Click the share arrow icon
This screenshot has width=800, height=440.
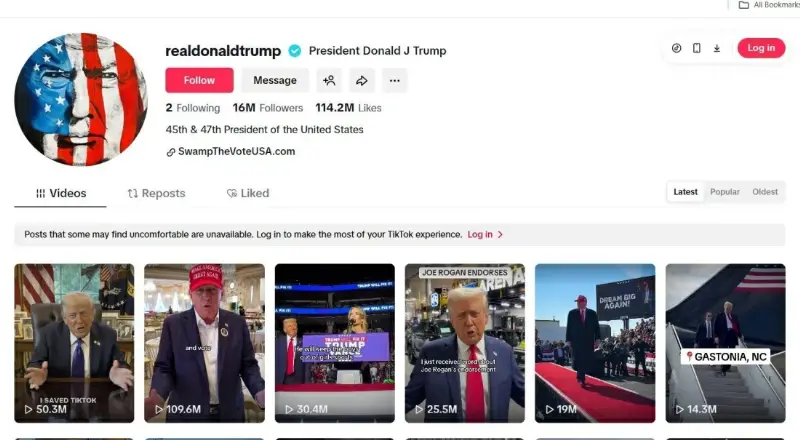[362, 81]
